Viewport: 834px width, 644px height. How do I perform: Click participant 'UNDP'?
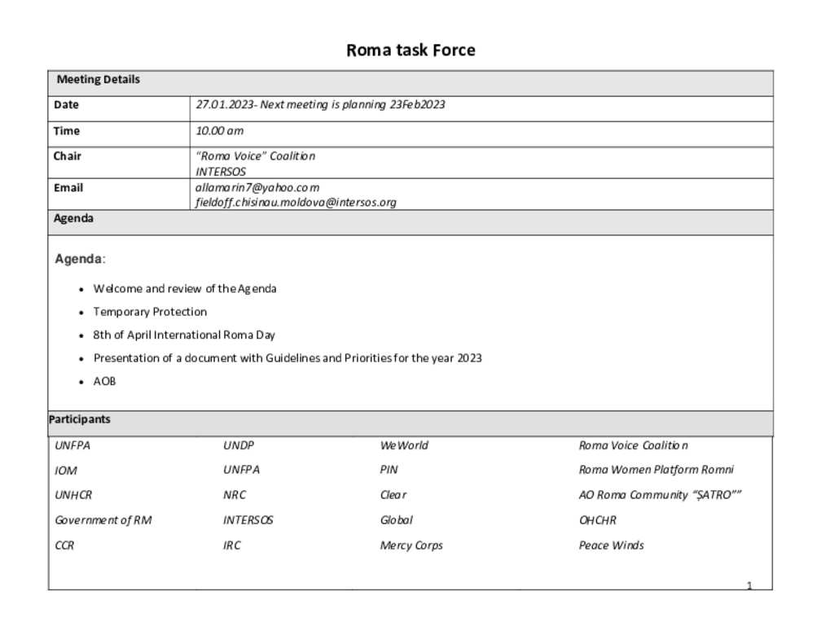coord(239,445)
